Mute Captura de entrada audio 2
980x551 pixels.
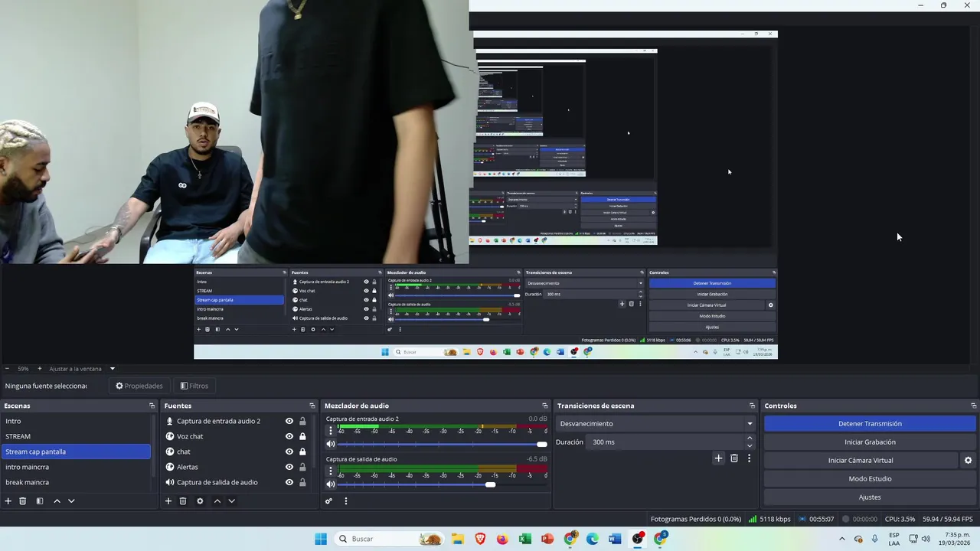coord(331,444)
